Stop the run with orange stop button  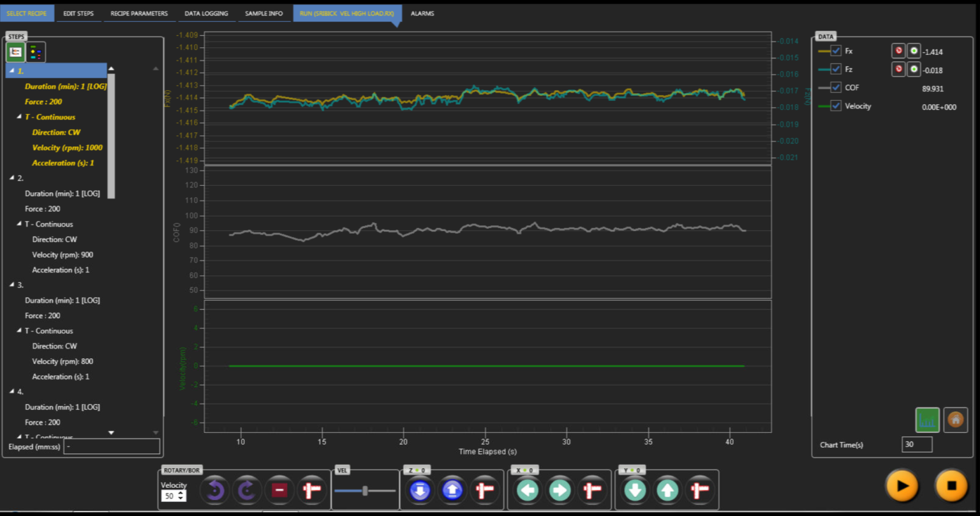(951, 486)
